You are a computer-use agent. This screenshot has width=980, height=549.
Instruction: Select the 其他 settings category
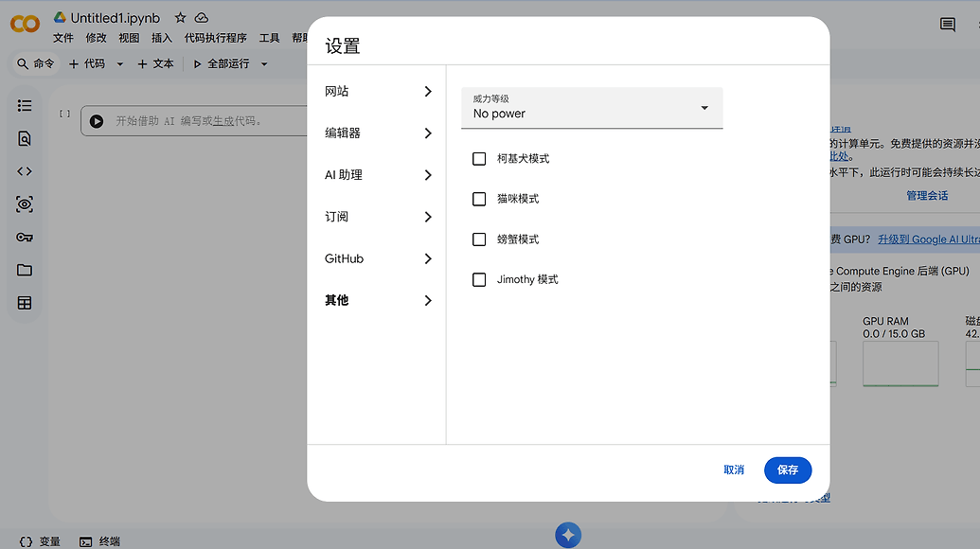point(377,300)
